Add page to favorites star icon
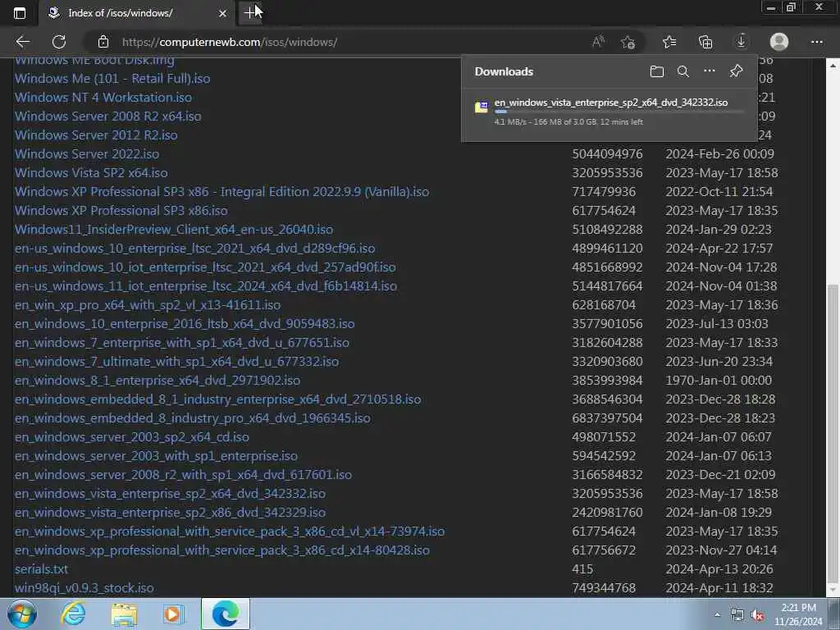Screen dimensions: 840x630 tap(628, 42)
